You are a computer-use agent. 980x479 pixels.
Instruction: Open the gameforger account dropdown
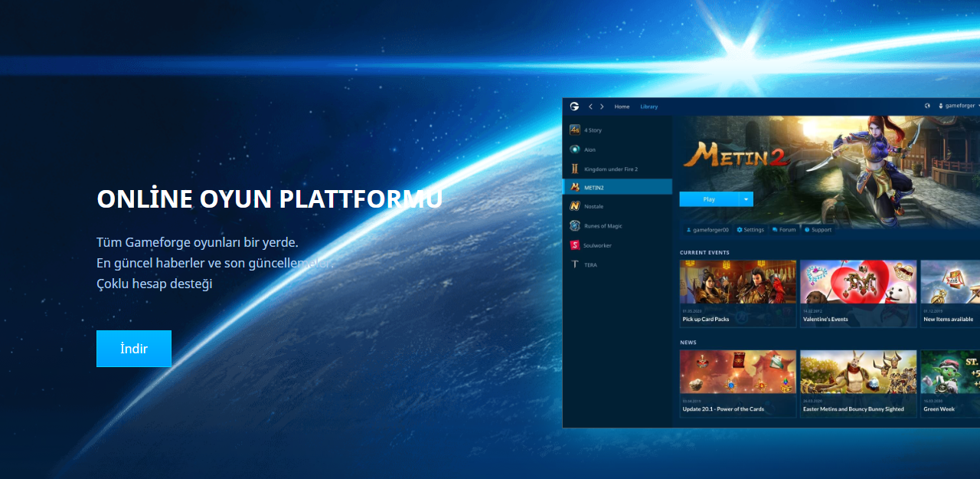959,106
